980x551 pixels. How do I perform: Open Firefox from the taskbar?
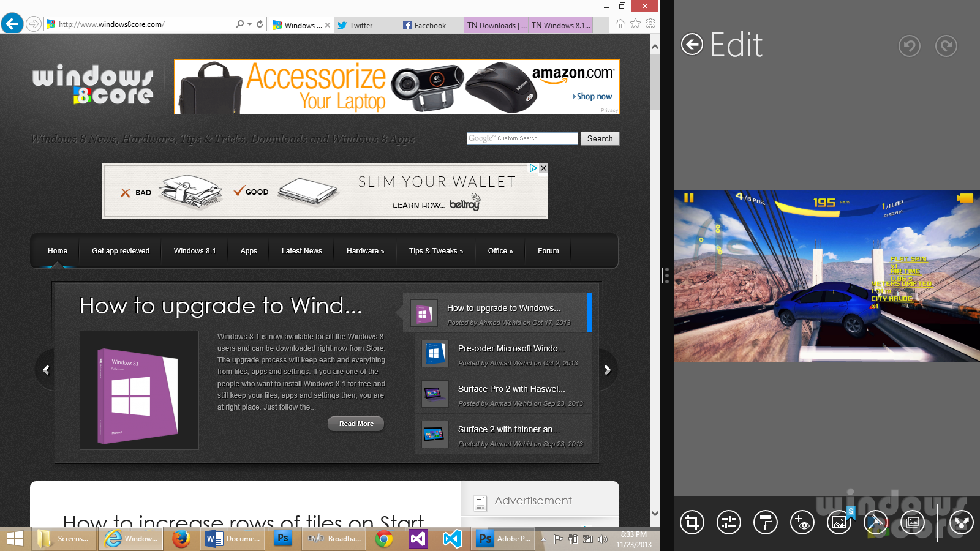point(181,539)
